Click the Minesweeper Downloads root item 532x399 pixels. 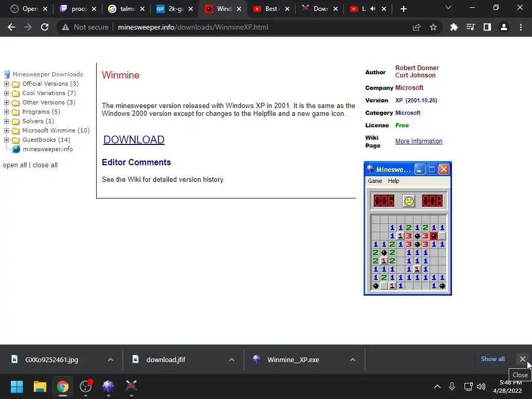pos(47,74)
